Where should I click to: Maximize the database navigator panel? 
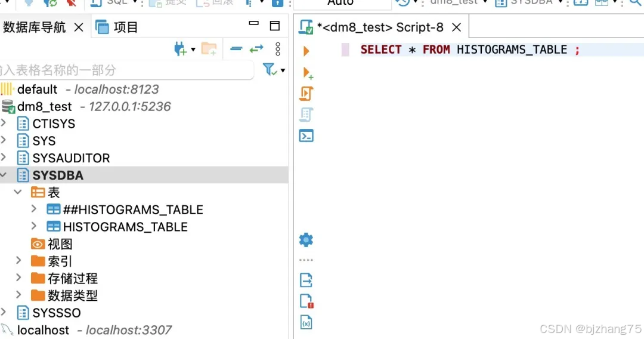coord(275,26)
